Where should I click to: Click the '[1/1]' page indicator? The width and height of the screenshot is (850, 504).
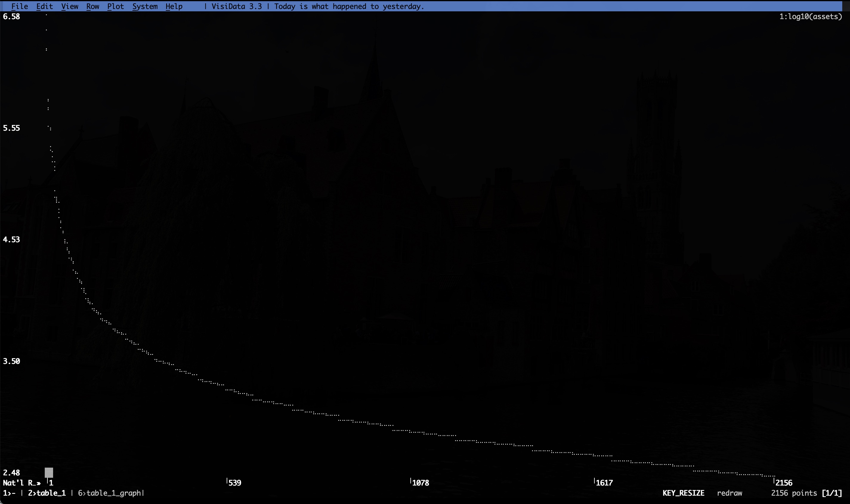tap(832, 493)
